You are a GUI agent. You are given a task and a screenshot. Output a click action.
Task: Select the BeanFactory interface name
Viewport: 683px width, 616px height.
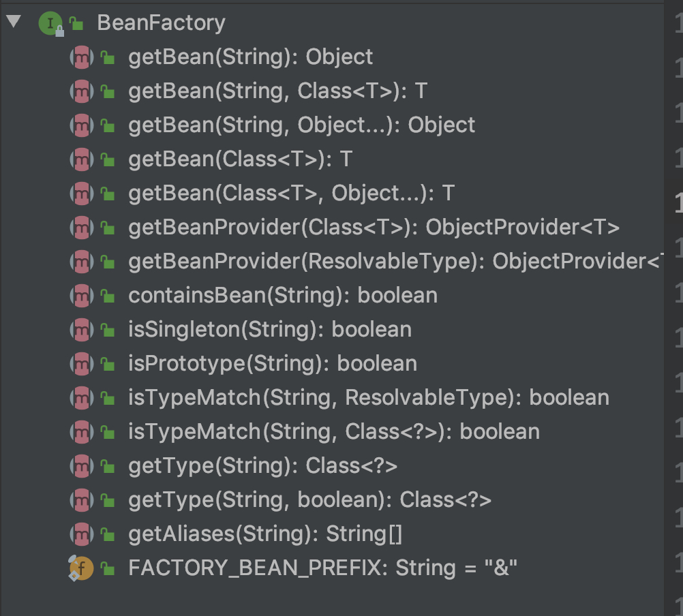(161, 23)
